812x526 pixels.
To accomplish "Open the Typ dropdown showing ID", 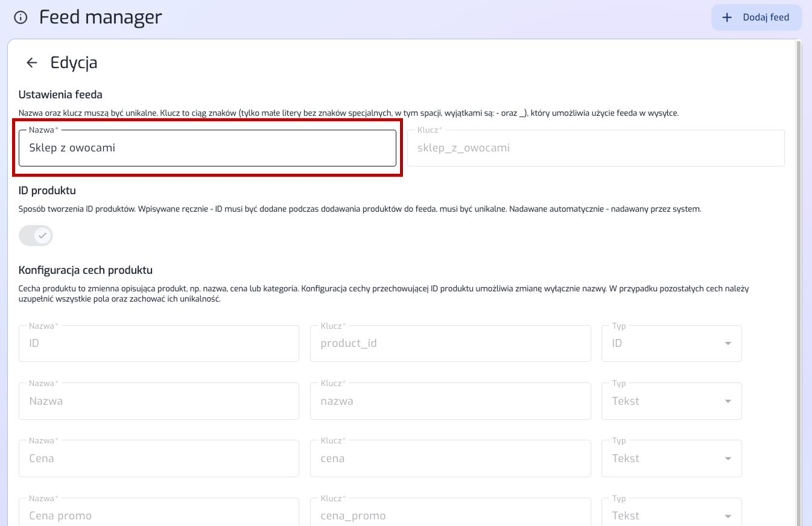I will pos(671,343).
